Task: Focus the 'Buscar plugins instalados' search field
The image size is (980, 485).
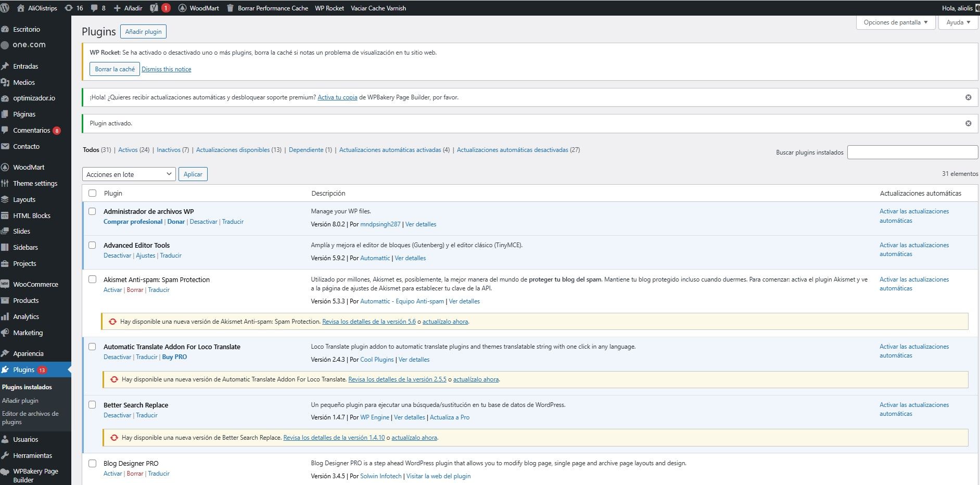Action: click(912, 152)
